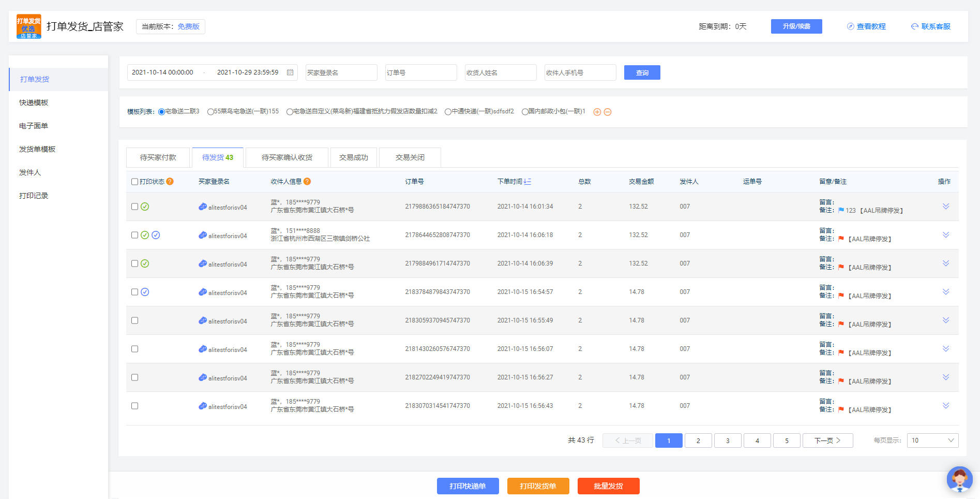
Task: Click the 批量发货 button
Action: coord(609,486)
